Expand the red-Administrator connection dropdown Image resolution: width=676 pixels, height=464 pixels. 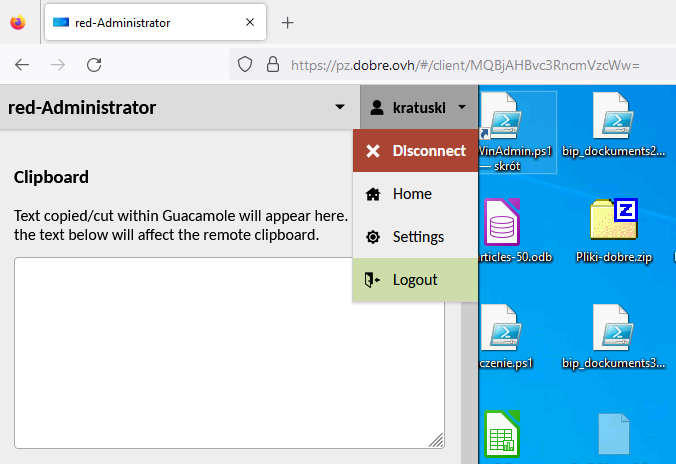coord(339,107)
